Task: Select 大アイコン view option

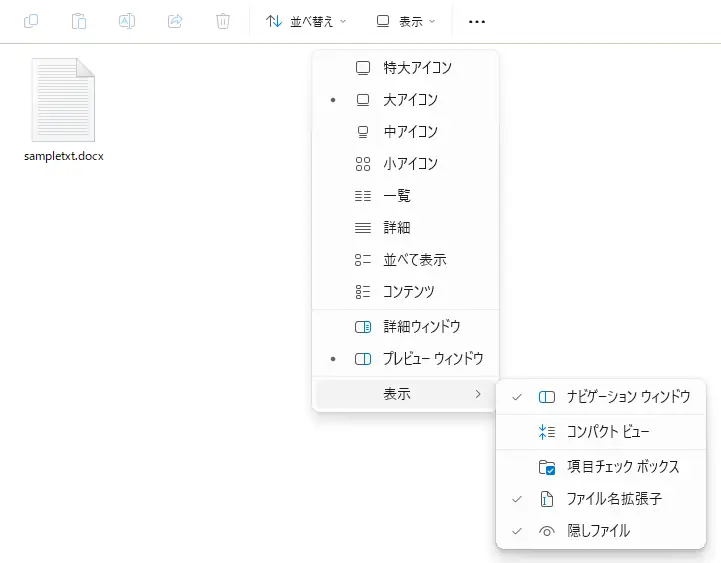Action: pyautogui.click(x=405, y=100)
